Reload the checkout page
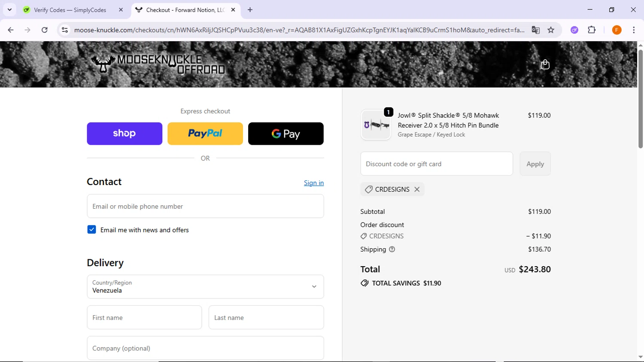 pyautogui.click(x=45, y=30)
